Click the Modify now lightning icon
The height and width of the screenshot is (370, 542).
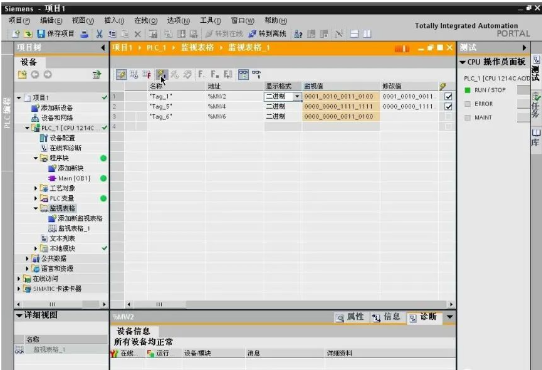click(x=161, y=74)
